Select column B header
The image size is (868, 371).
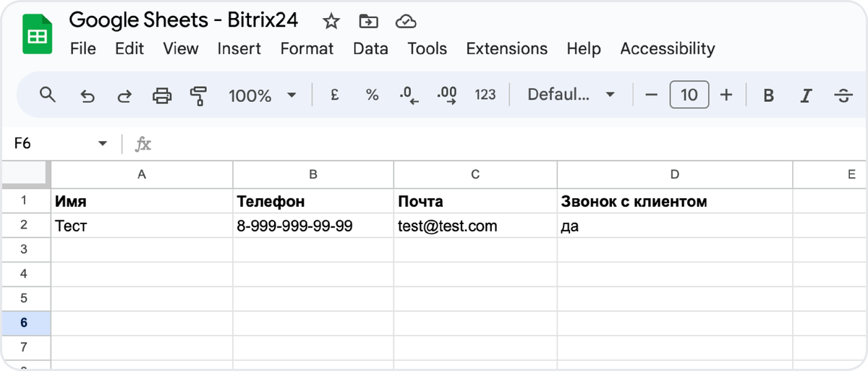[x=313, y=174]
